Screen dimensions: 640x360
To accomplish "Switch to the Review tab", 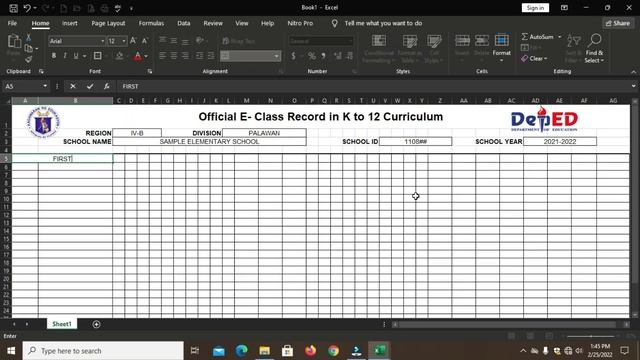I will pyautogui.click(x=213, y=24).
